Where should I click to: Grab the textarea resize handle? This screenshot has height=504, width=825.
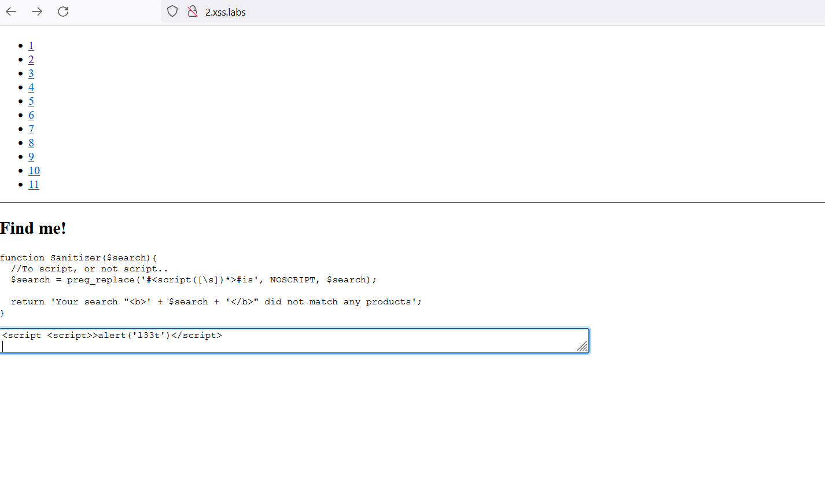click(583, 347)
